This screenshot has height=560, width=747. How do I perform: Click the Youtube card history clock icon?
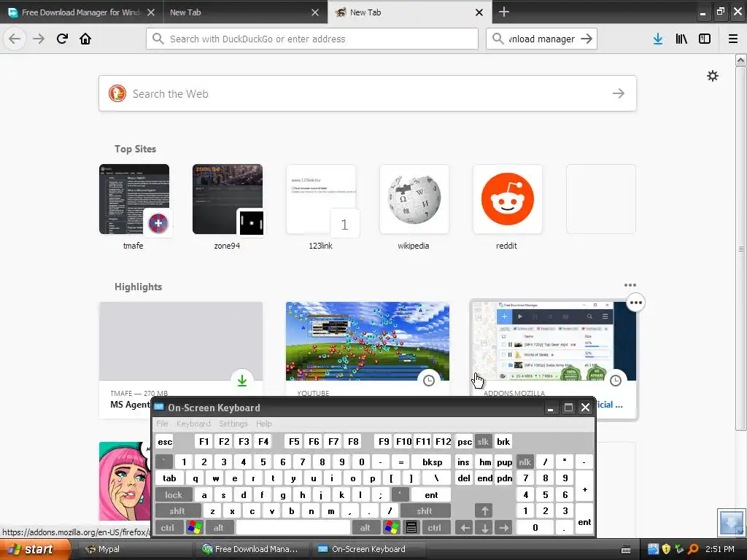[x=429, y=381]
